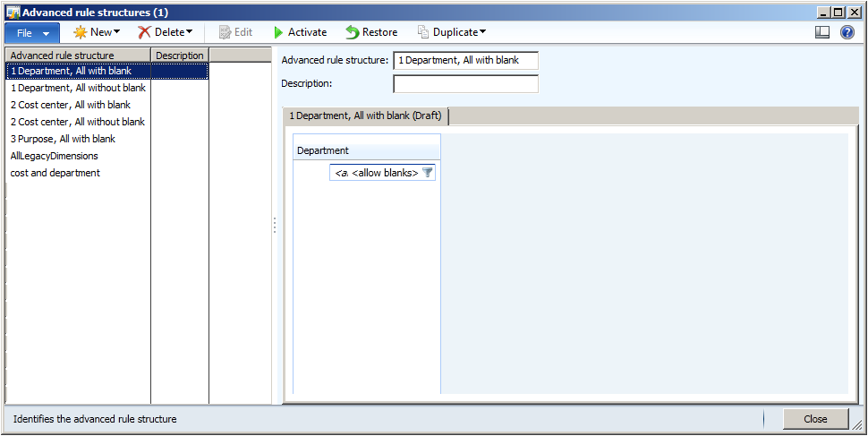Click the red X Delete icon
Viewport: 868px width, 436px height.
144,33
